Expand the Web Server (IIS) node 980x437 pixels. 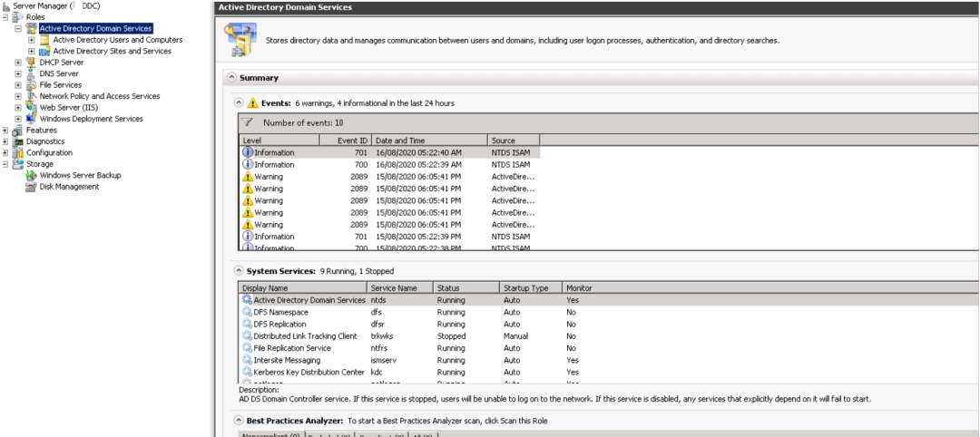[18, 107]
